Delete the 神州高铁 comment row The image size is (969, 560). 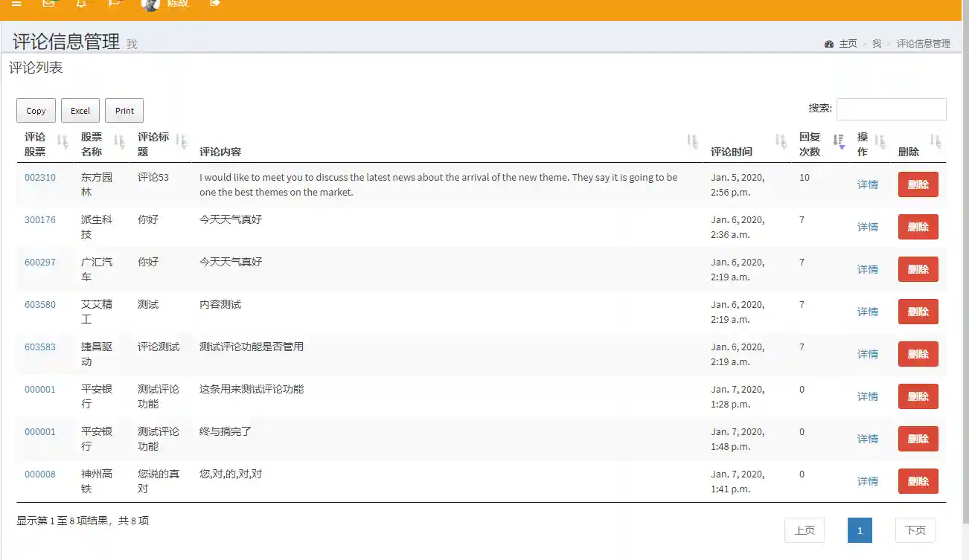coord(918,481)
